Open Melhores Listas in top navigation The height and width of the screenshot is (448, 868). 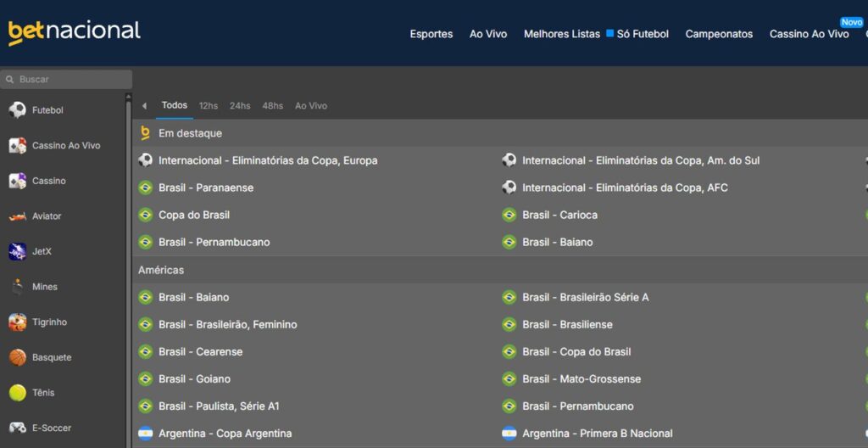(562, 34)
